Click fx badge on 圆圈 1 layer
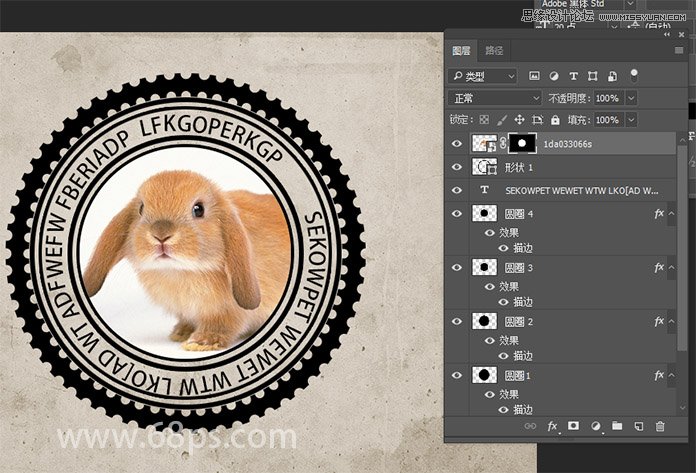 [x=659, y=375]
